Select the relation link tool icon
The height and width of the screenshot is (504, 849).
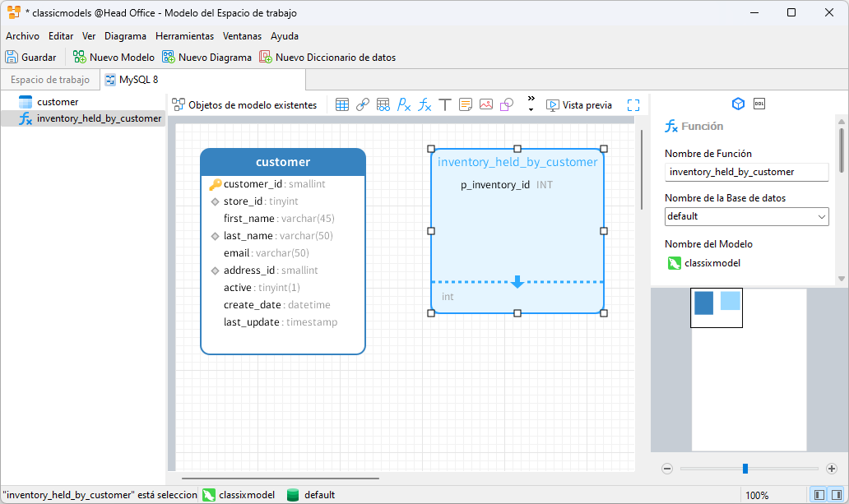(363, 105)
